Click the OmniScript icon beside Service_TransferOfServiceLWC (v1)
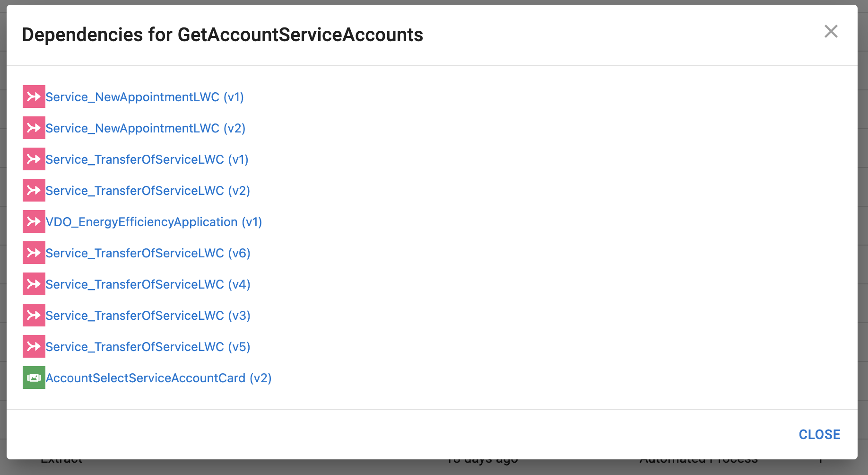This screenshot has height=475, width=868. click(x=34, y=159)
